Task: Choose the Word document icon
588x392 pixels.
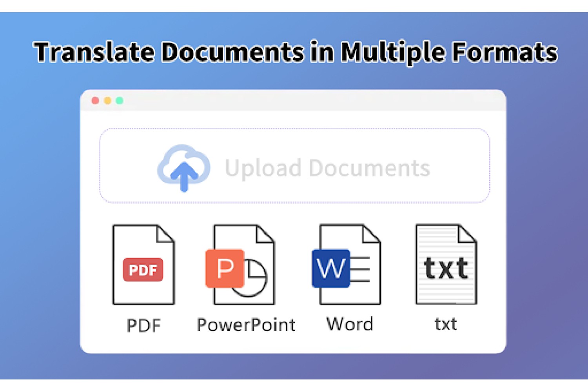Action: pos(347,265)
